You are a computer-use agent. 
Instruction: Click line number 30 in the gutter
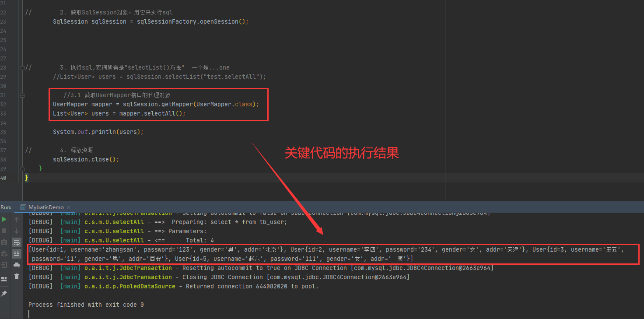pos(3,86)
